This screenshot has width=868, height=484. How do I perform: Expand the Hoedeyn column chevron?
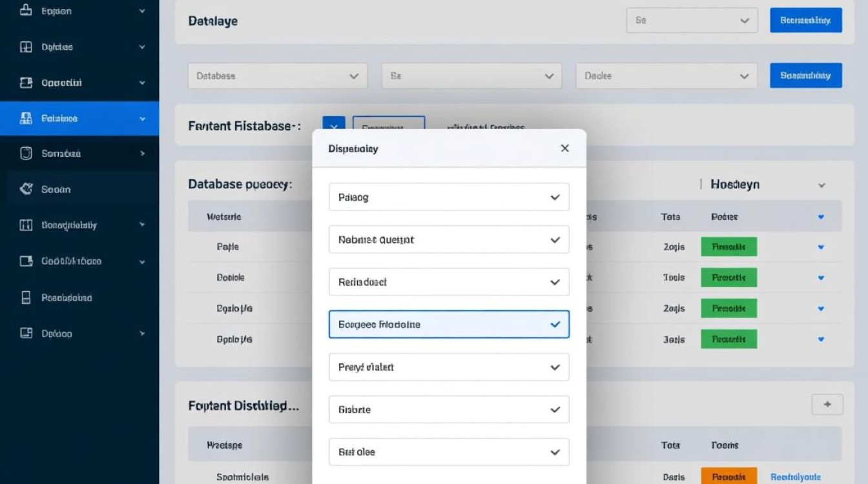click(x=821, y=185)
